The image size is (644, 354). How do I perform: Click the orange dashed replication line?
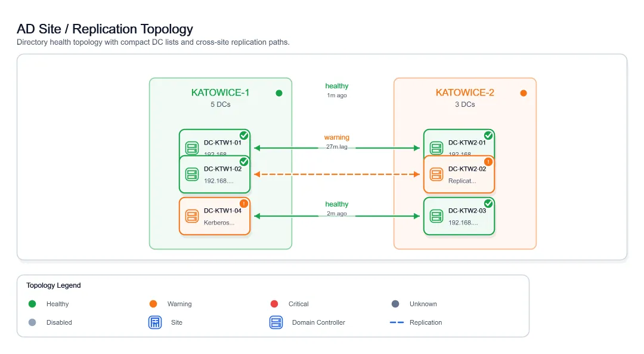(x=337, y=174)
